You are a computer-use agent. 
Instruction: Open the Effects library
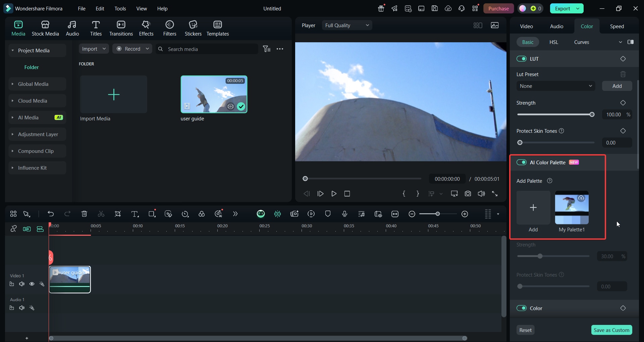pos(146,28)
